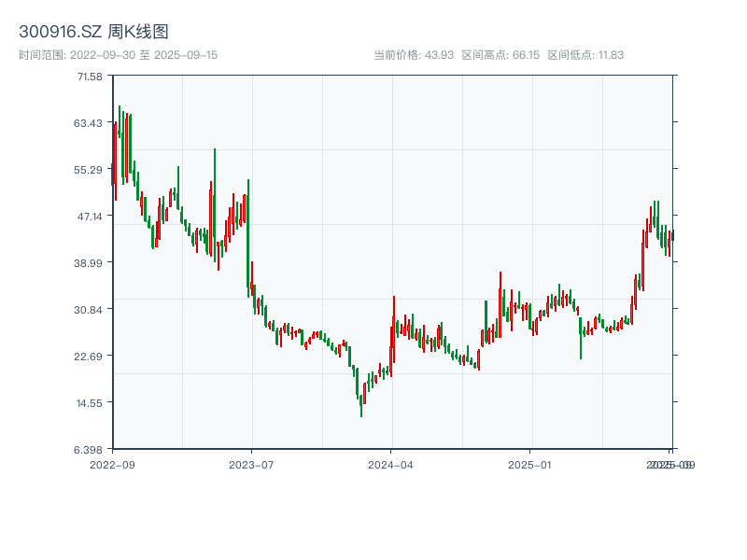This screenshot has width=747, height=560.
Task: Click the chart title 300916.SZ 周K线图
Action: (93, 32)
